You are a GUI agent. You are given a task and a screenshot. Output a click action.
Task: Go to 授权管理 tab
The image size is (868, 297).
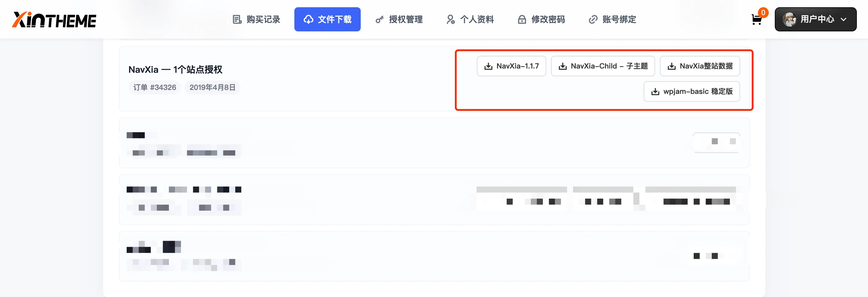[399, 20]
